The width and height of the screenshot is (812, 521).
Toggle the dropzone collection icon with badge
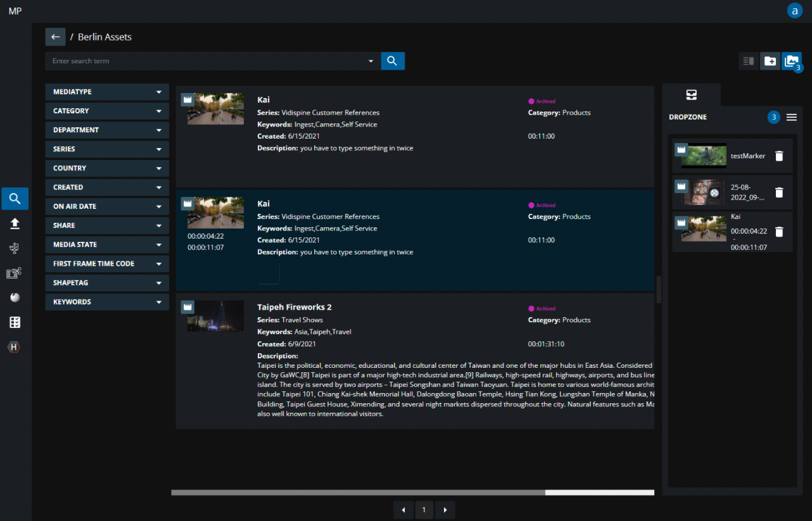tap(791, 61)
